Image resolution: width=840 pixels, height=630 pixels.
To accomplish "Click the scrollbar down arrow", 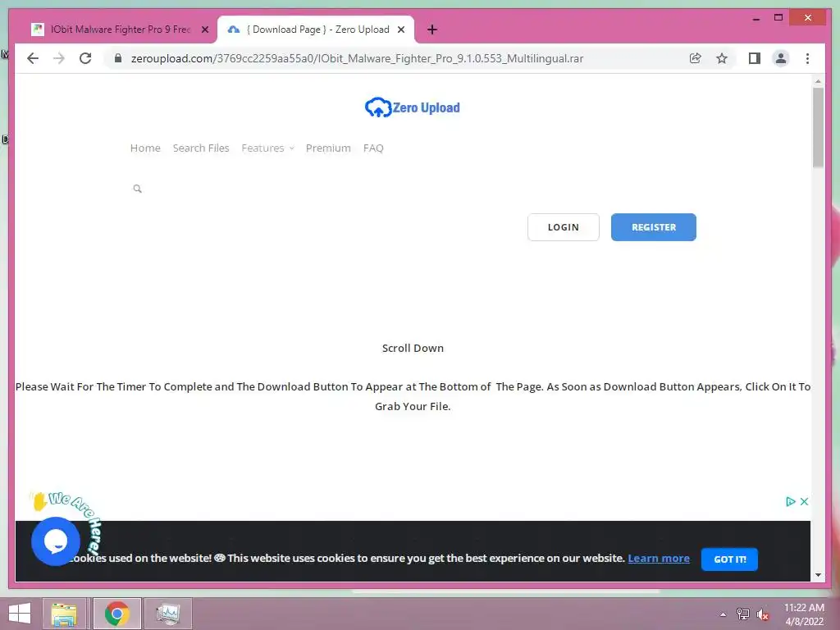I will point(818,575).
